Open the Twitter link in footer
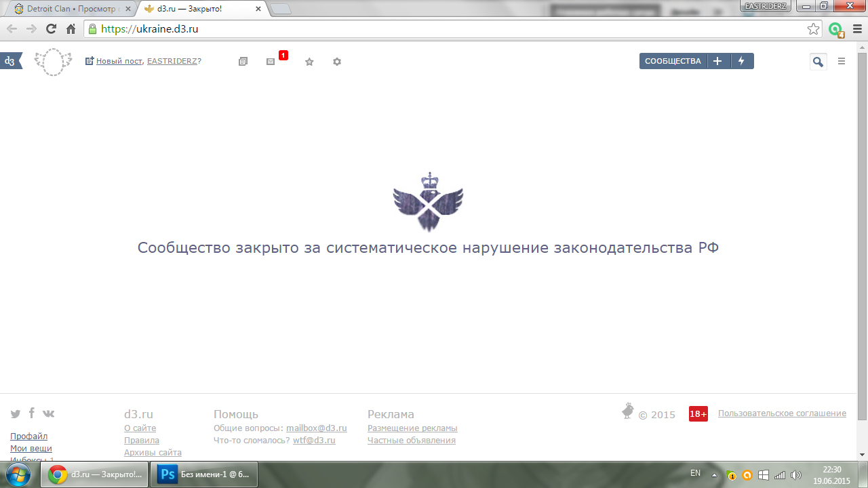The image size is (868, 488). (x=16, y=413)
